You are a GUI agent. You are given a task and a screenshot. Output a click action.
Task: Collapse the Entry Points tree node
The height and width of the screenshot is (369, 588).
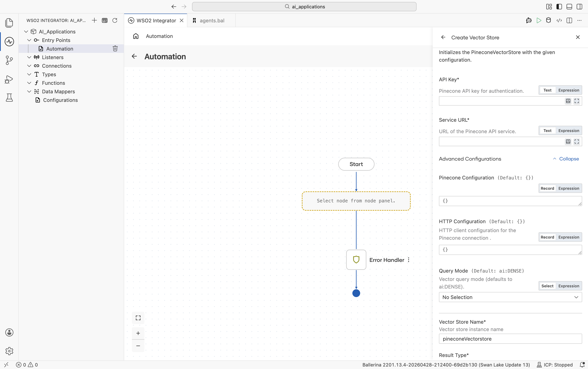point(29,40)
